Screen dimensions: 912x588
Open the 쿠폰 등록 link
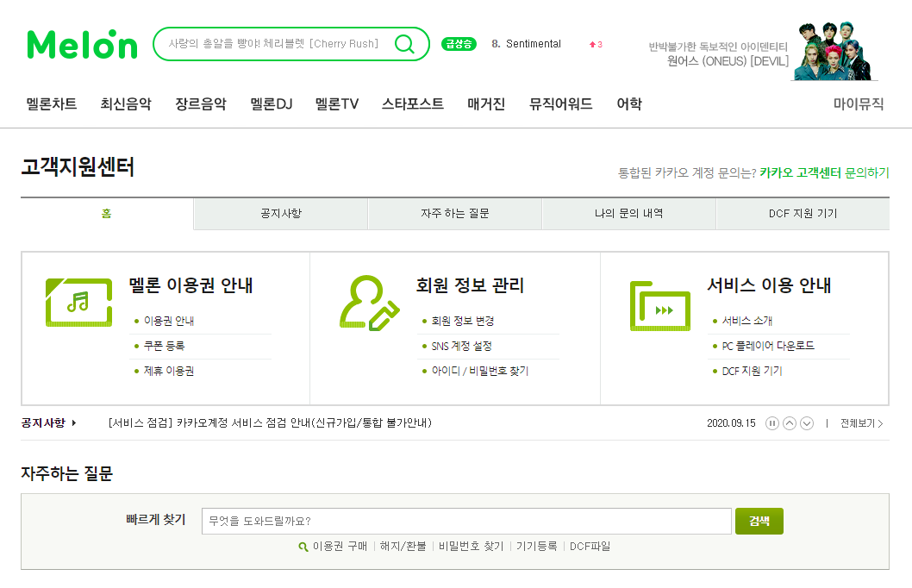(164, 346)
